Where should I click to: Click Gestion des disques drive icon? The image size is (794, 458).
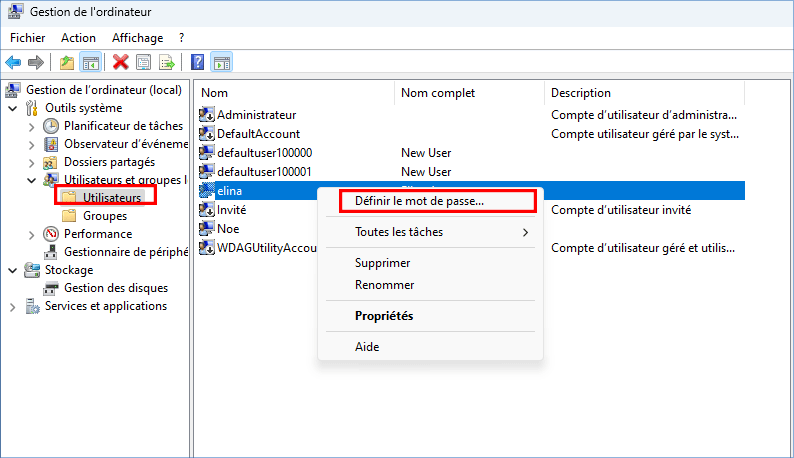click(x=51, y=288)
